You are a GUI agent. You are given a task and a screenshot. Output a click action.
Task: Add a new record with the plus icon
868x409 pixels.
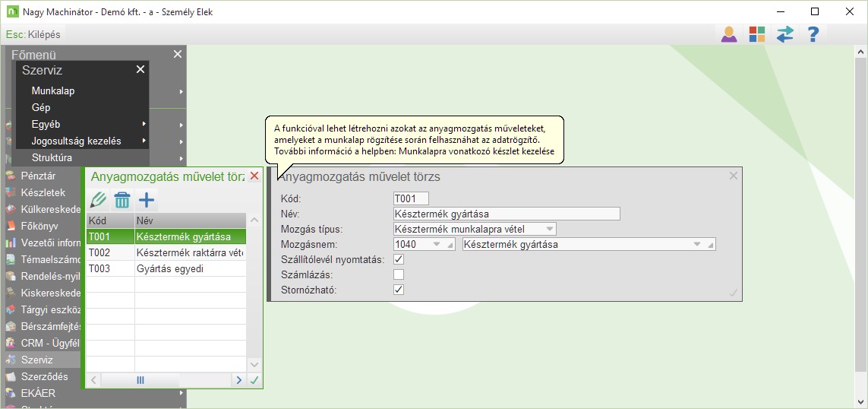[147, 199]
